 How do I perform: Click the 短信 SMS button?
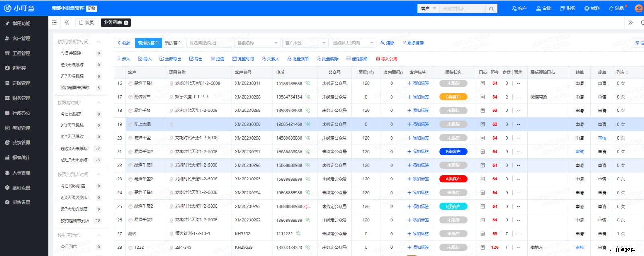(x=217, y=59)
